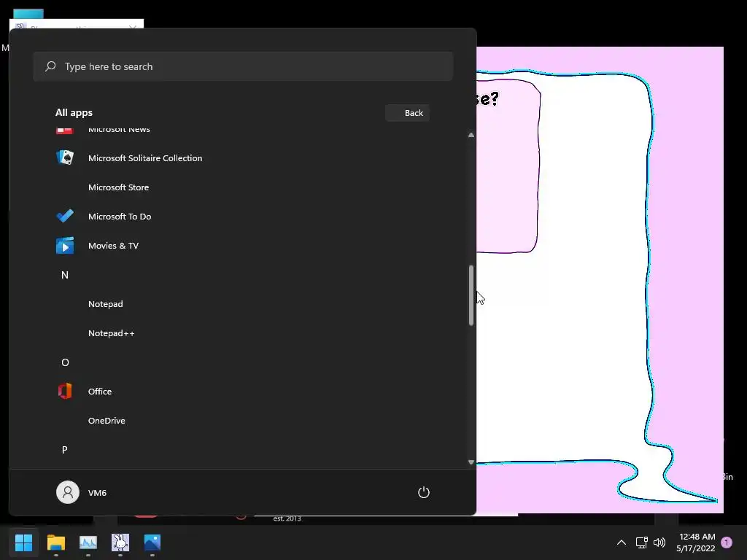Click the volume speaker tray icon
Image resolution: width=747 pixels, height=560 pixels.
click(659, 542)
